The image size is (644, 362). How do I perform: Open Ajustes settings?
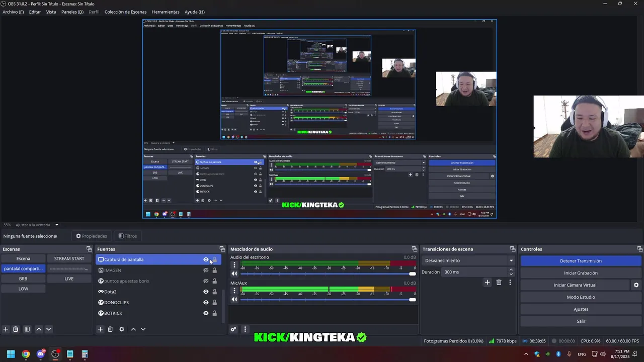click(x=581, y=309)
